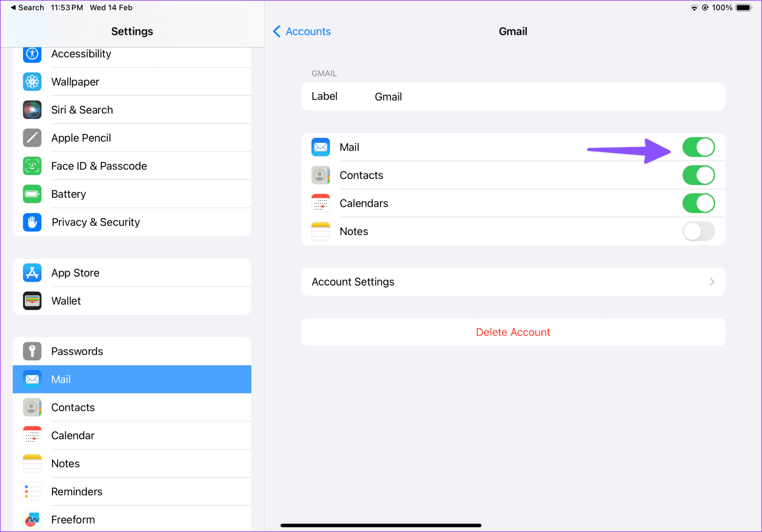
Task: Tap the Notes icon in sidebar
Action: click(32, 464)
